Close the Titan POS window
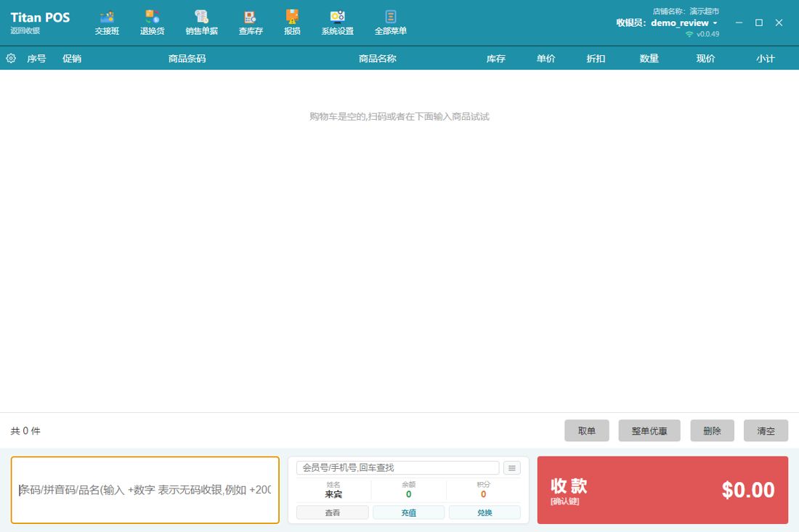The image size is (799, 532). pyautogui.click(x=779, y=23)
